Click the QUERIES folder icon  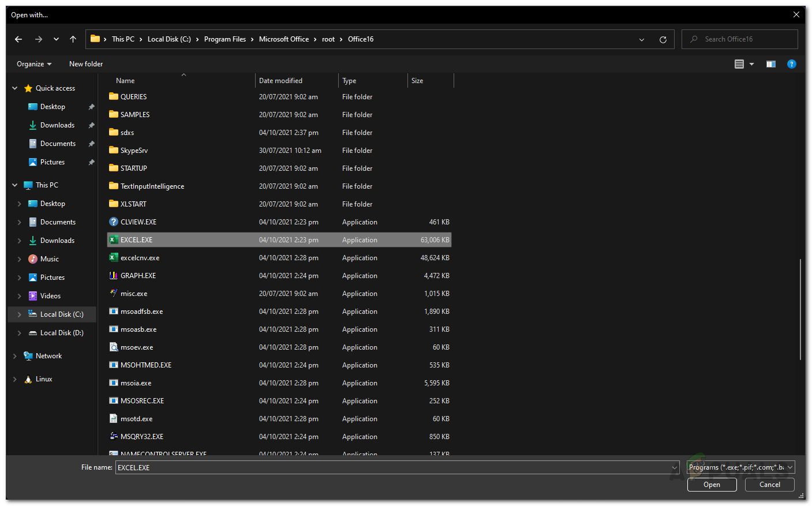pyautogui.click(x=114, y=97)
